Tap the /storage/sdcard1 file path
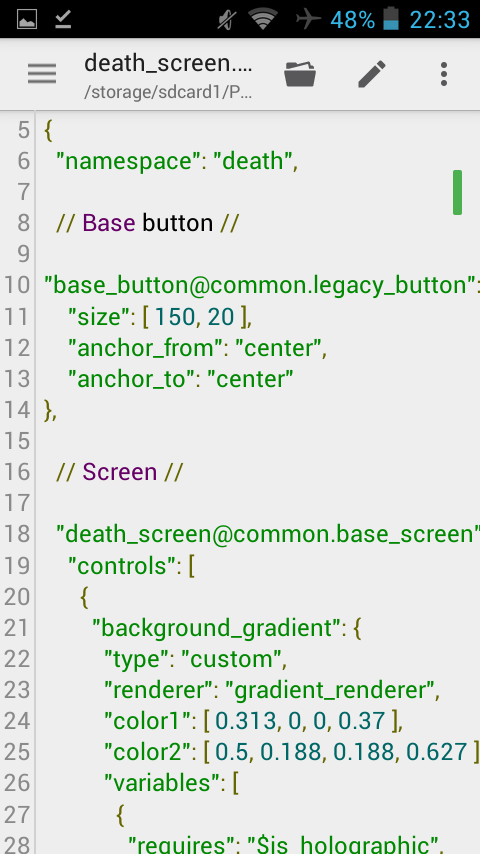This screenshot has width=480, height=854. (x=168, y=92)
